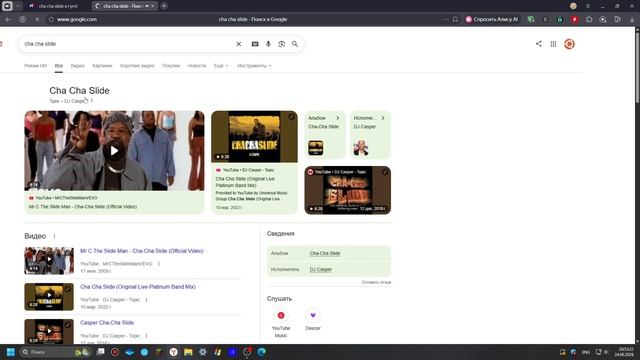Open options for first video result in list
This screenshot has width=640, height=360.
[x=159, y=264]
